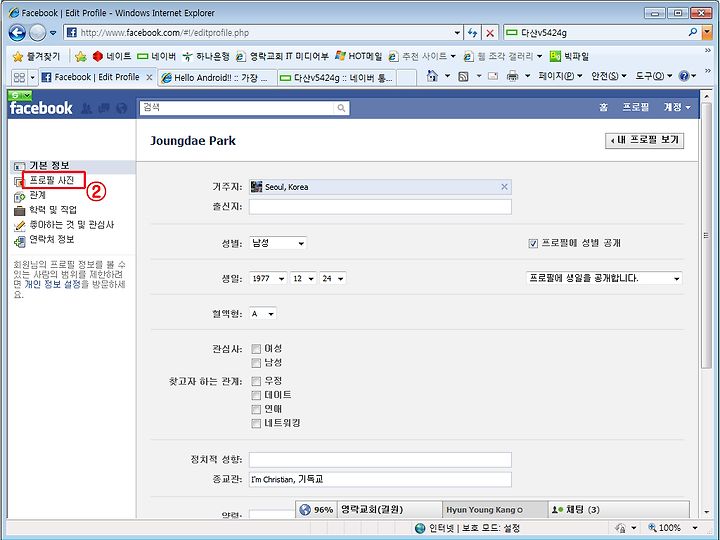Refresh the page with the refresh icon
The height and width of the screenshot is (540, 720).
[x=472, y=33]
